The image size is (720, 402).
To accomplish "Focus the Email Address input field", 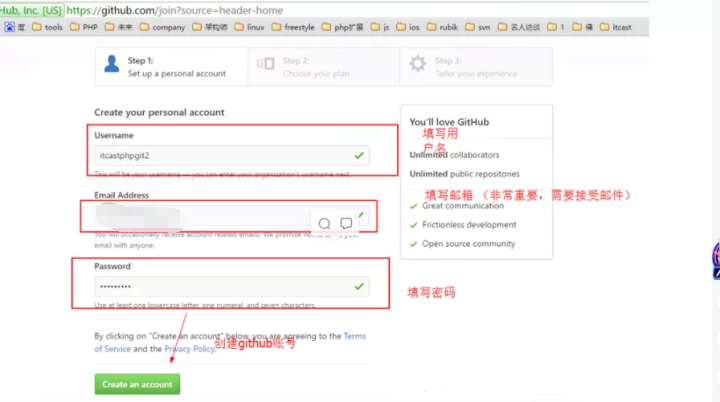I will click(232, 215).
